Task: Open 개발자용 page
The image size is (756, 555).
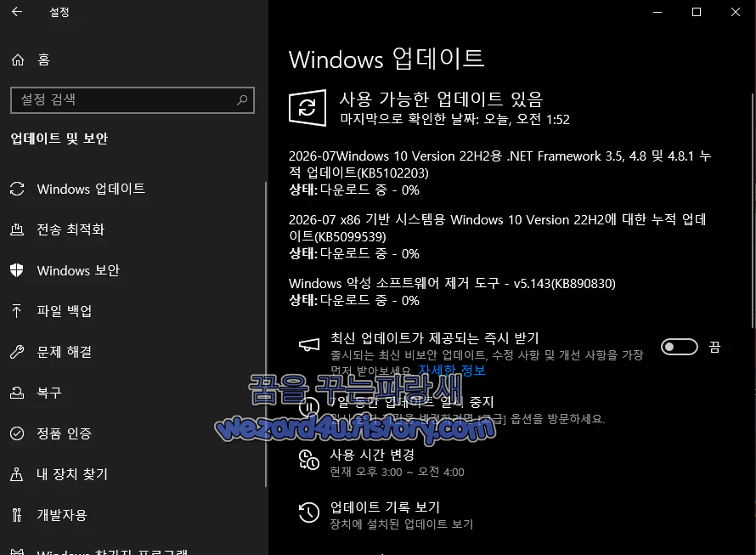Action: pyautogui.click(x=133, y=515)
